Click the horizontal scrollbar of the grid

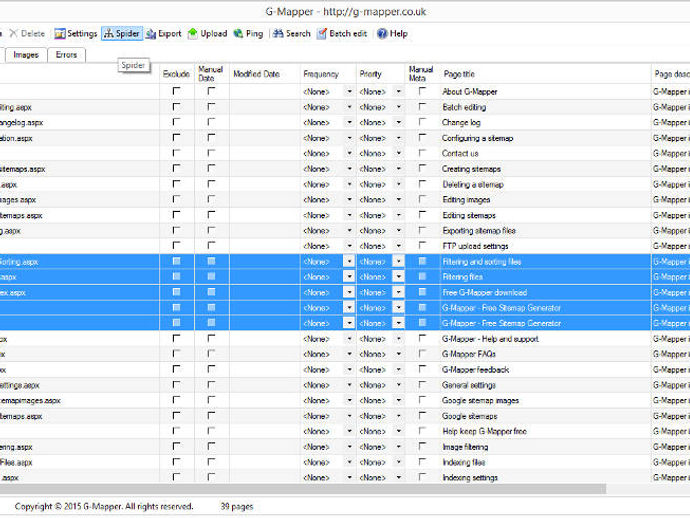point(303,489)
